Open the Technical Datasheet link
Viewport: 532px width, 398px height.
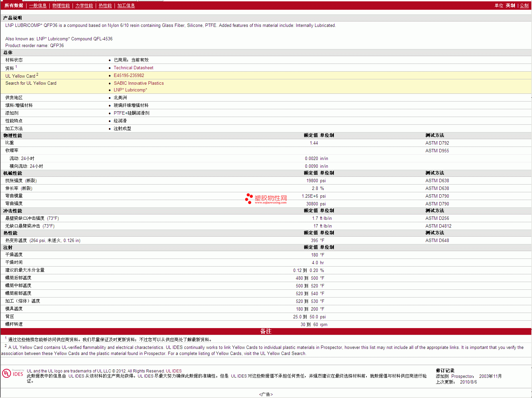coord(133,68)
